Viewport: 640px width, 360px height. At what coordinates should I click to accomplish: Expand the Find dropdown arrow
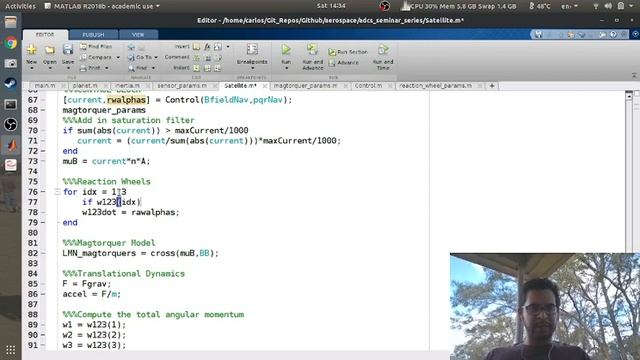click(153, 68)
